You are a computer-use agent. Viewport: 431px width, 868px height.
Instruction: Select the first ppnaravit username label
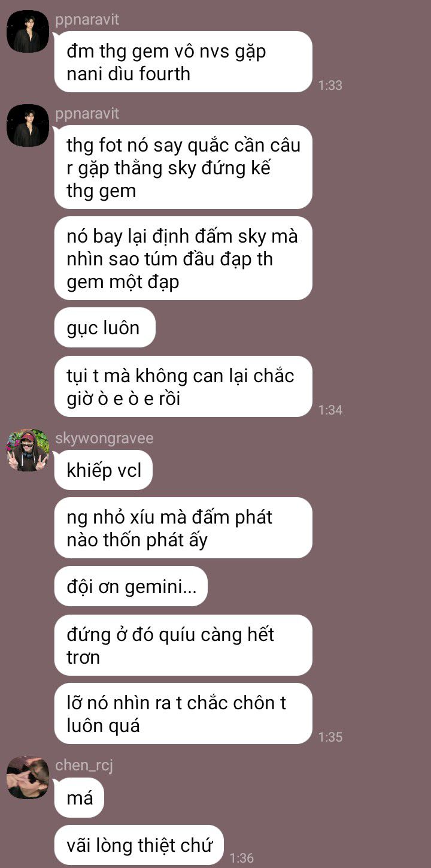(87, 20)
